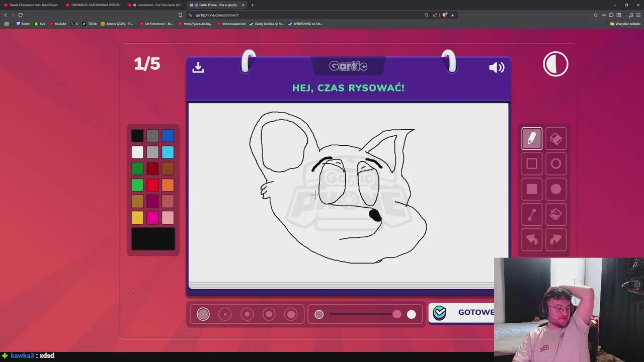Screen dimensions: 644x362
Task: Reload the Gartic Phone page
Action: pyautogui.click(x=21, y=15)
